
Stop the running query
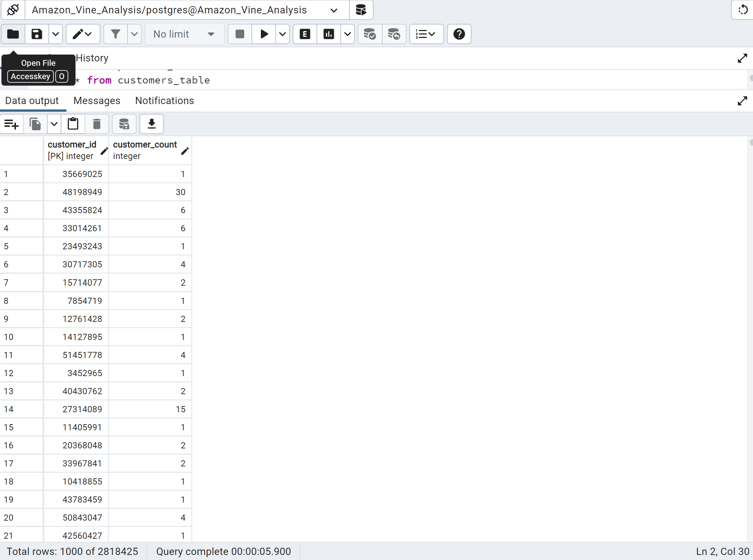(x=239, y=34)
